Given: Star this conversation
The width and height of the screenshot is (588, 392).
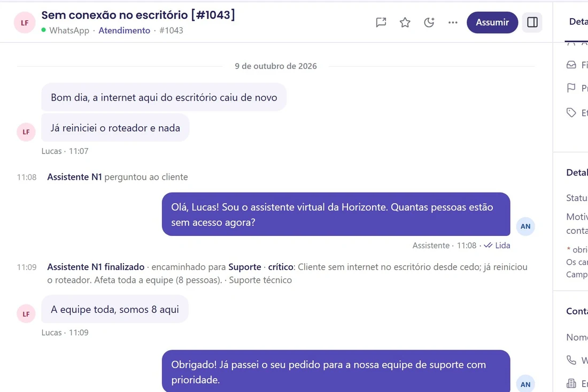Looking at the screenshot, I should point(405,22).
